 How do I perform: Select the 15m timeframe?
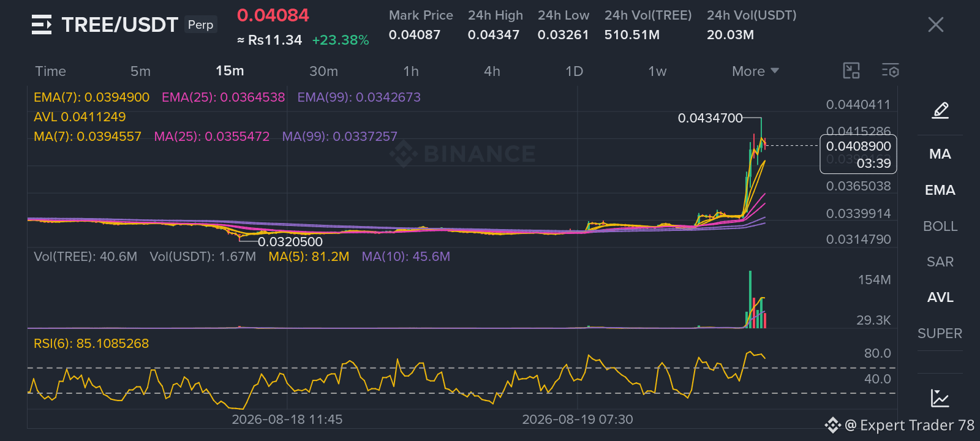pyautogui.click(x=230, y=71)
